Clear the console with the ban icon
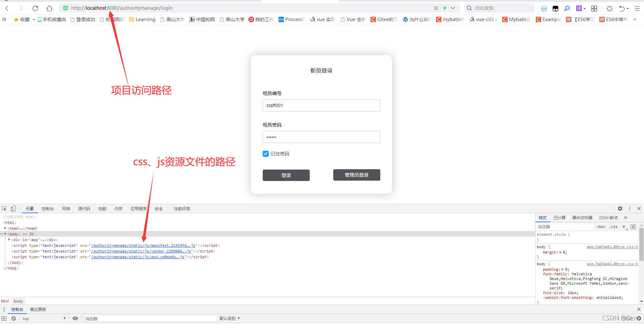The height and width of the screenshot is (324, 644). point(13,319)
